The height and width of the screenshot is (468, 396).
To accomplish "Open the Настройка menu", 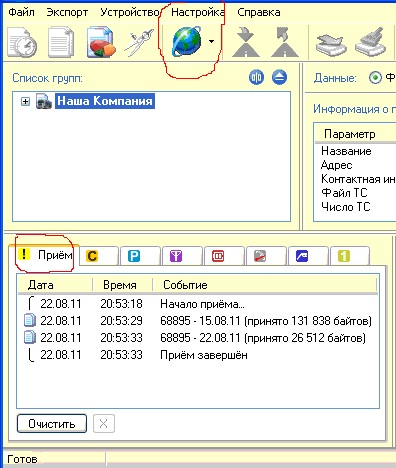I will [x=198, y=12].
